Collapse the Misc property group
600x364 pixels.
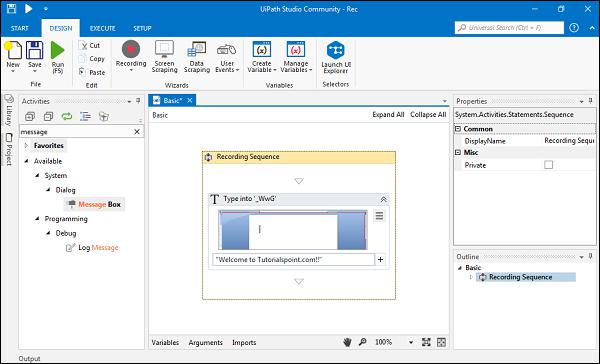458,152
